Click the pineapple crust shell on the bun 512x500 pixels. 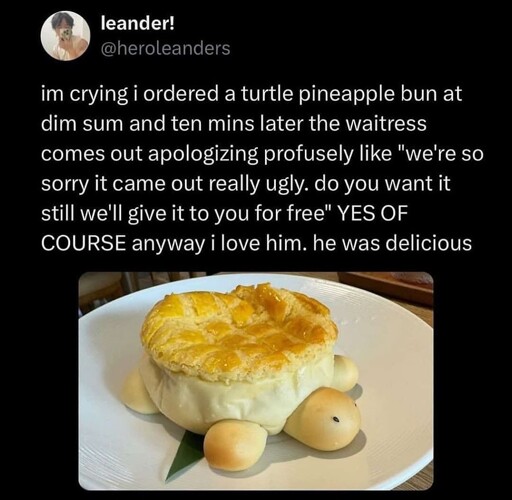click(x=238, y=331)
